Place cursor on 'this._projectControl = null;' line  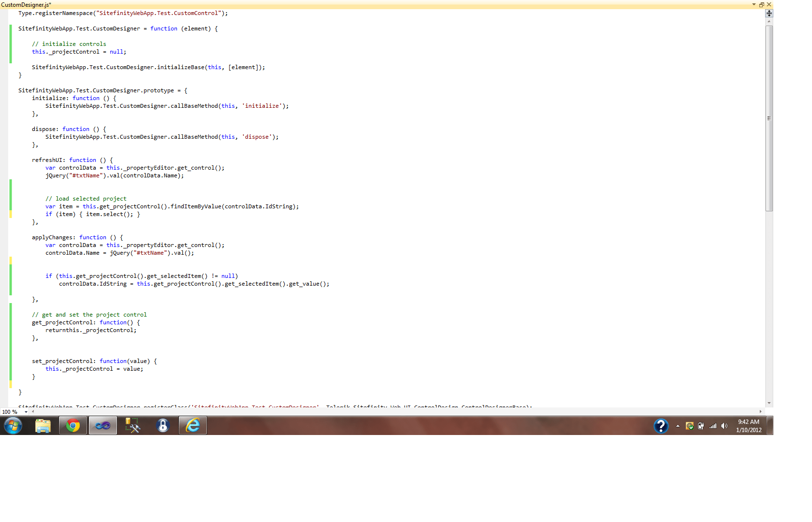(x=79, y=52)
